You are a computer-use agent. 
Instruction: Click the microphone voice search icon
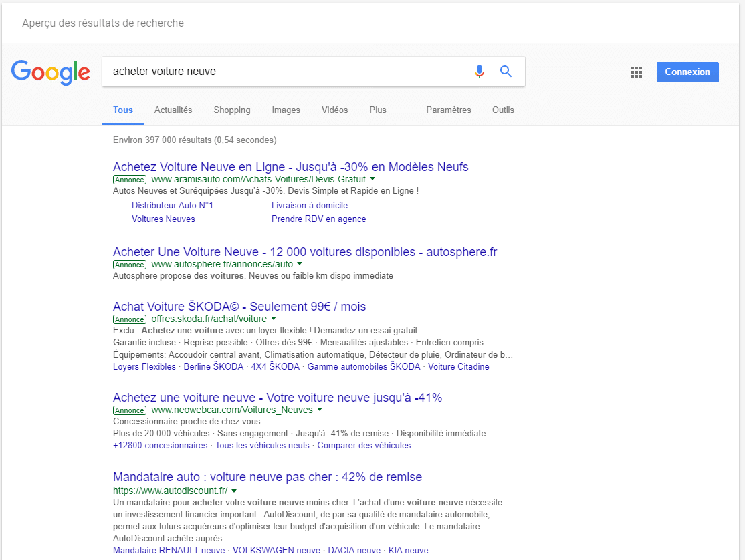[x=480, y=72]
